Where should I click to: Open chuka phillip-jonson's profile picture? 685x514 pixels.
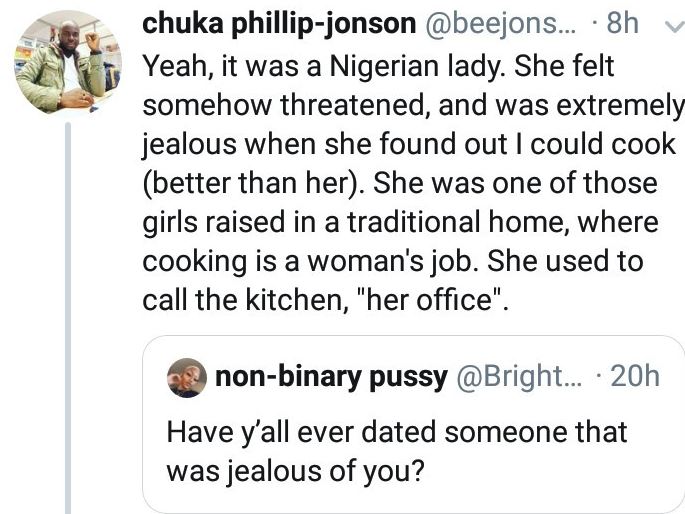coord(60,62)
